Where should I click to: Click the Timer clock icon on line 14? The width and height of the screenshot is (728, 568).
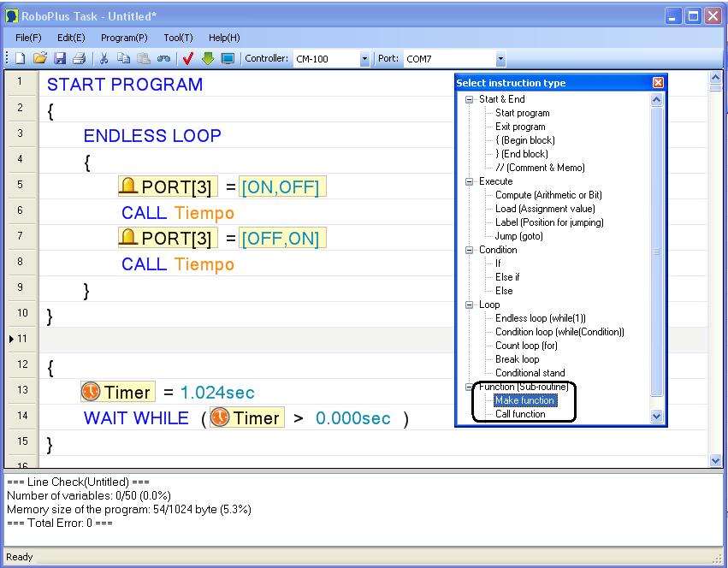click(220, 417)
